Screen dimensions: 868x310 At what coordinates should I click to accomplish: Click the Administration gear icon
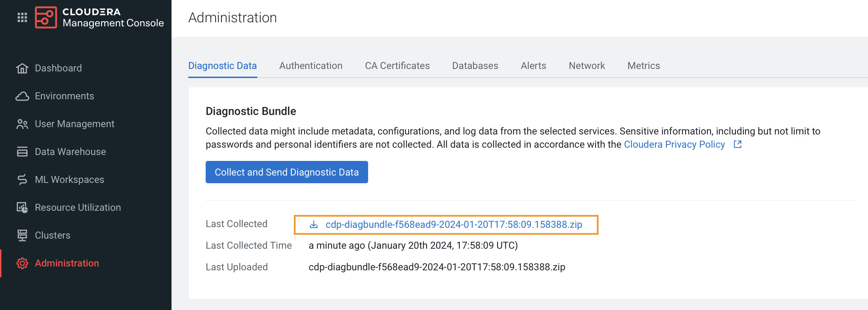point(22,263)
